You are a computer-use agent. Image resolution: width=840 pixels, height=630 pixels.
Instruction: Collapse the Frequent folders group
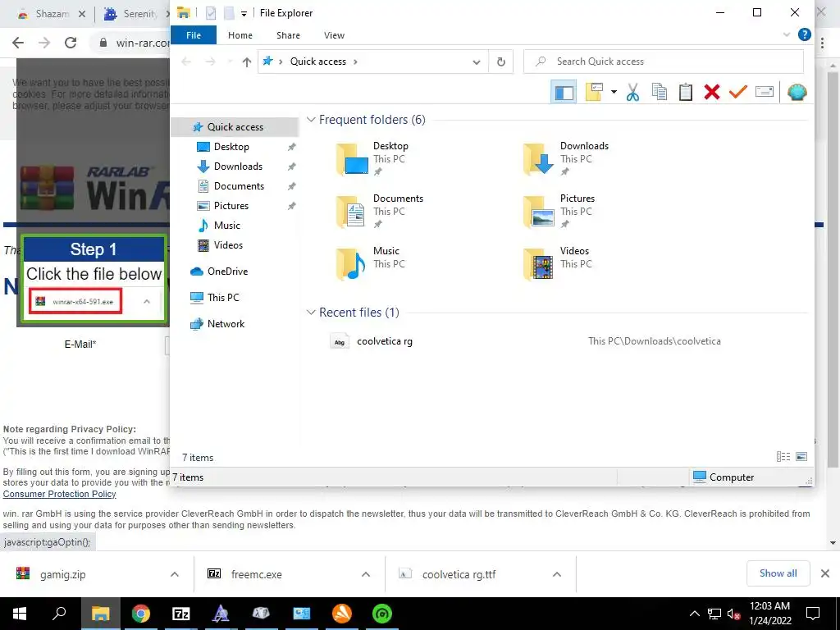click(x=311, y=120)
